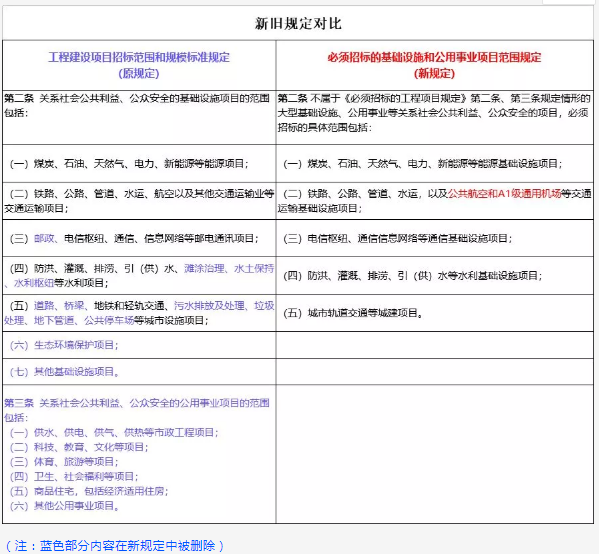This screenshot has height=554, width=599.
Task: Click old item (一) 煤炭石油 energy projects
Action: pos(129,164)
